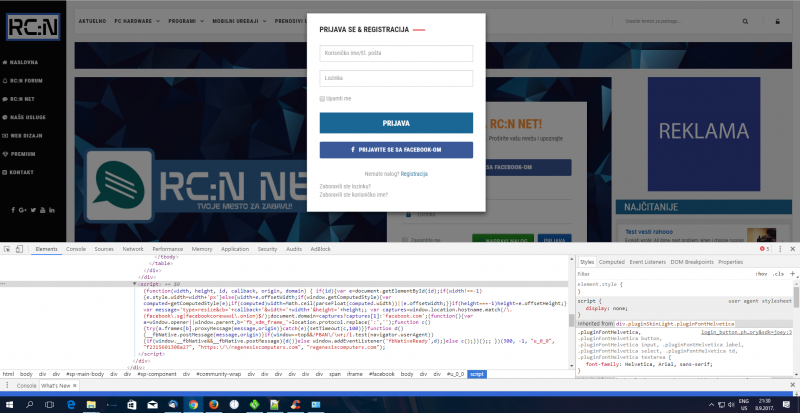Click the REKLAMA ad banner
Screen dimensions: 800x413
[x=704, y=134]
